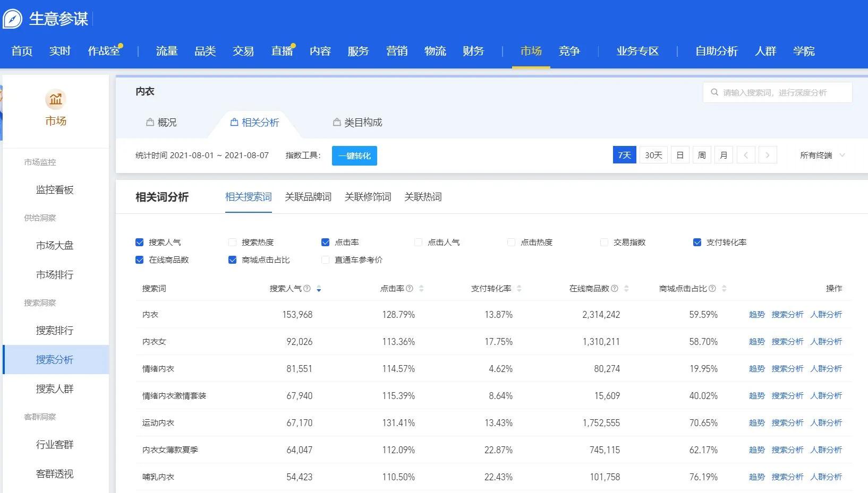868x493 pixels.
Task: Go to next period arrow
Action: [x=768, y=155]
